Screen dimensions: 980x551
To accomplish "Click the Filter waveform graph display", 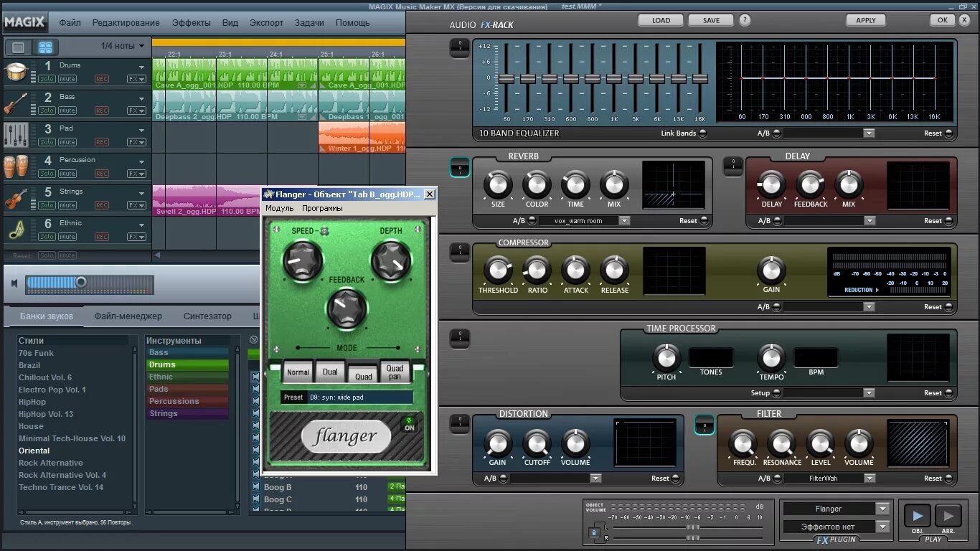I will pos(917,443).
